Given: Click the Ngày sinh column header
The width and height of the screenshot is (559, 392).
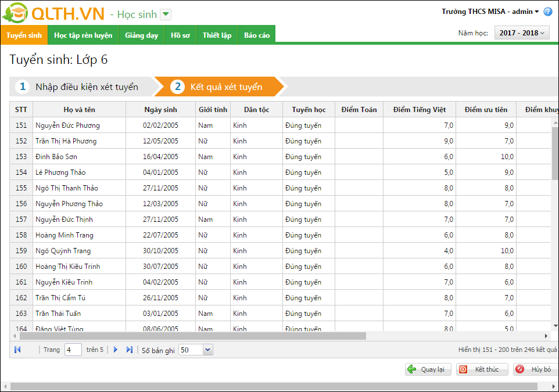Looking at the screenshot, I should coord(160,109).
